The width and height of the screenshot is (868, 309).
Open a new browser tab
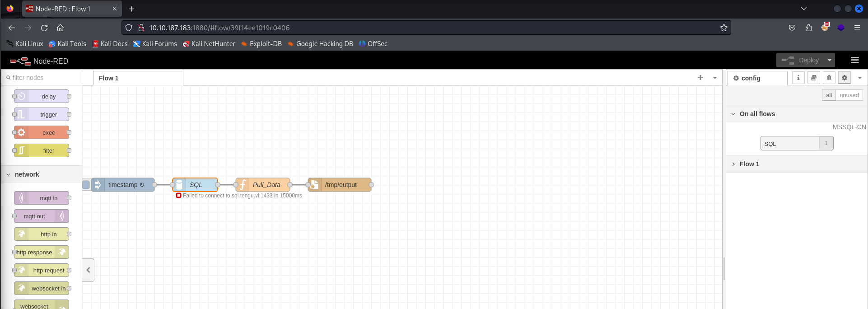point(131,9)
